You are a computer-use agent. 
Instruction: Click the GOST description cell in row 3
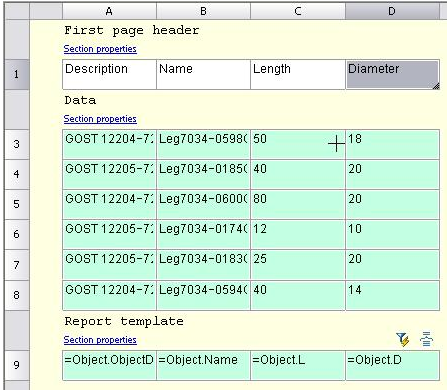[109, 144]
